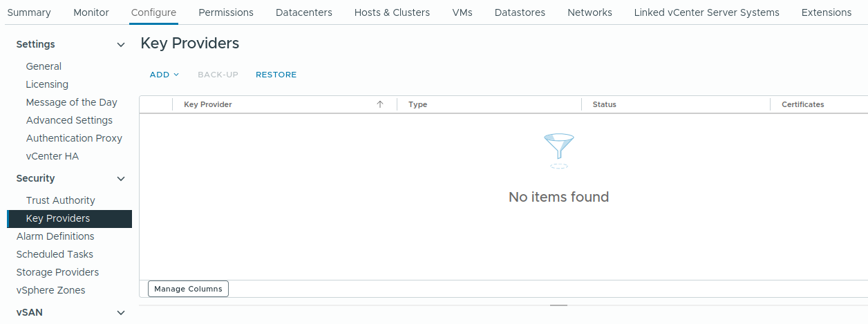868x324 pixels.
Task: Open the Datastores tab
Action: pos(520,12)
